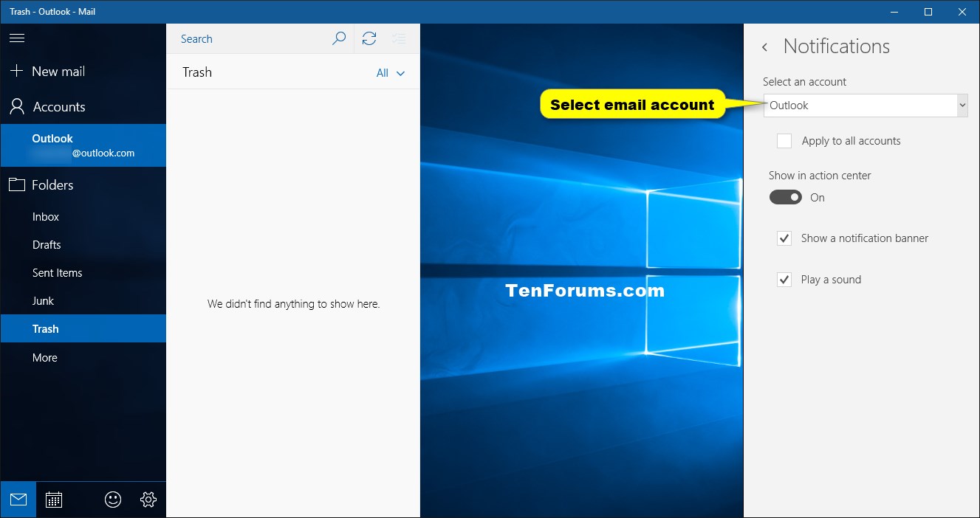Image resolution: width=980 pixels, height=518 pixels.
Task: Select the Inbox folder
Action: click(45, 216)
